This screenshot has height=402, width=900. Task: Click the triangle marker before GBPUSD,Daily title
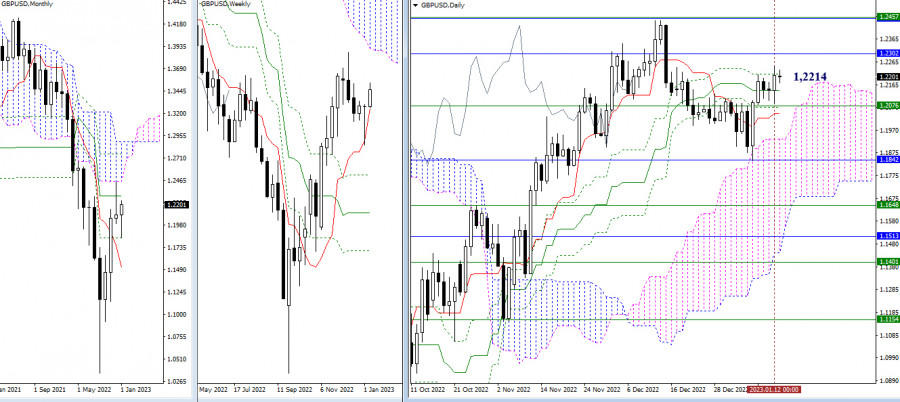pyautogui.click(x=416, y=5)
